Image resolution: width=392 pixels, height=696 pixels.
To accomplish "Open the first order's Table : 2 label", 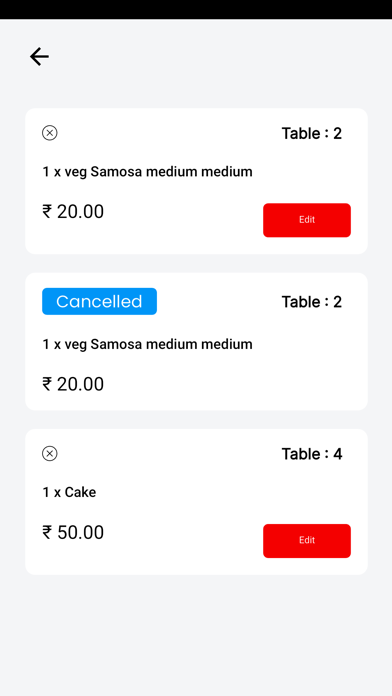I will [312, 133].
